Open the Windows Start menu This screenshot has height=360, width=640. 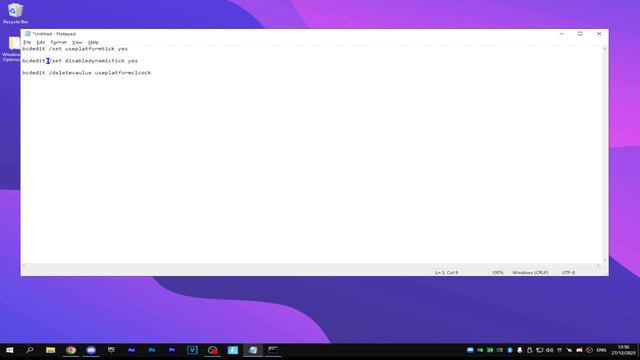pos(10,350)
